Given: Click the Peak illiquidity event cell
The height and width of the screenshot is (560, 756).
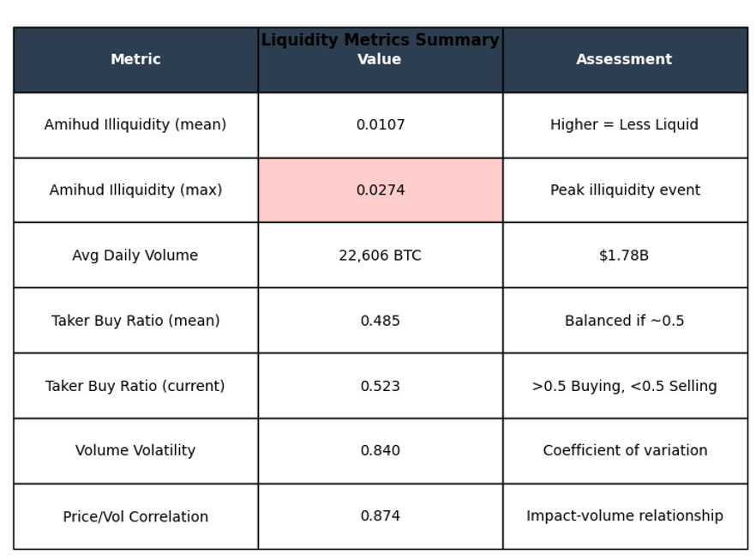Looking at the screenshot, I should pyautogui.click(x=624, y=190).
